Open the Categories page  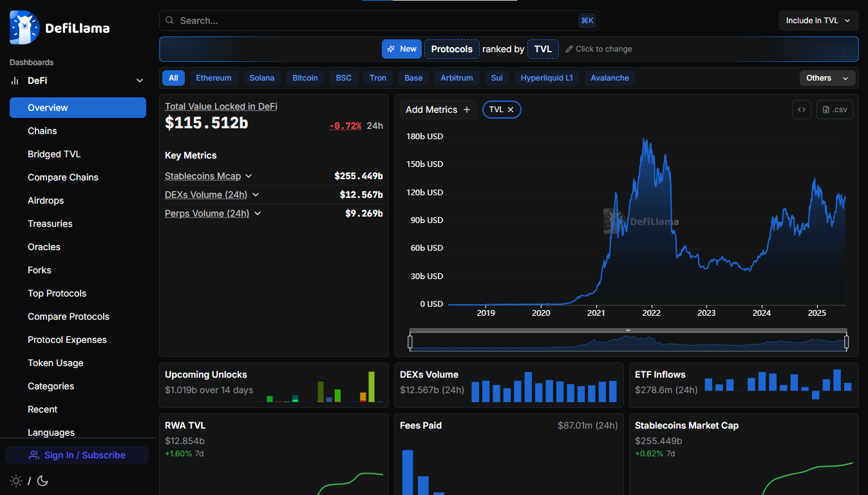(x=78, y=386)
